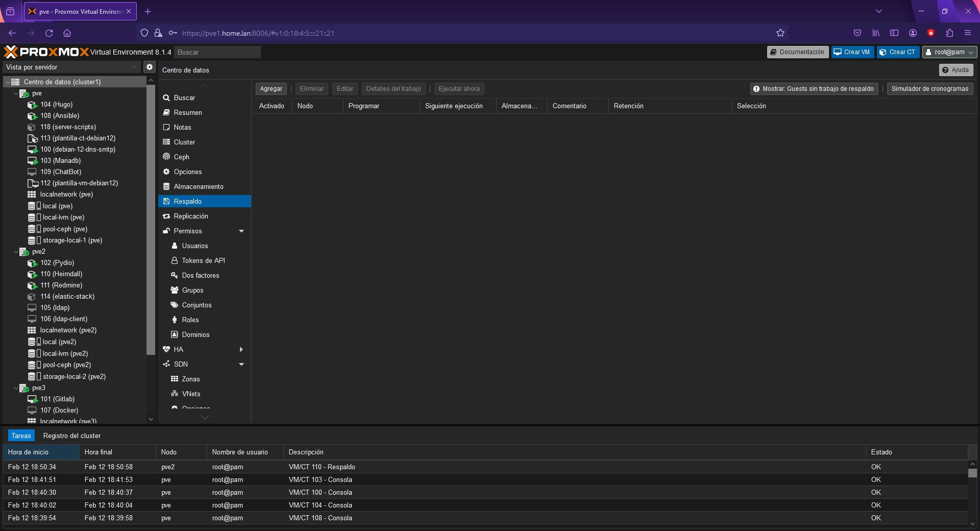980x531 pixels.
Task: Click the resource tree vertical scrollbar
Action: click(x=151, y=220)
